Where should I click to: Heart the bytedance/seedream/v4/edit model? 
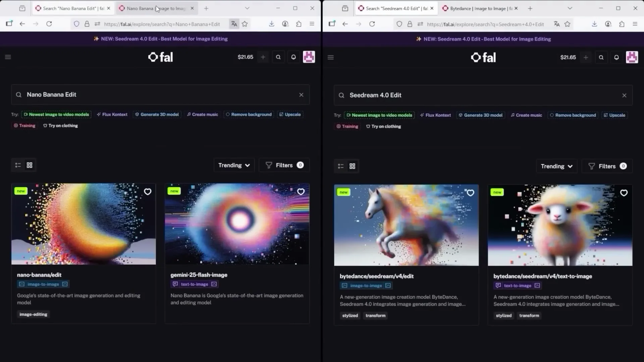click(x=470, y=193)
